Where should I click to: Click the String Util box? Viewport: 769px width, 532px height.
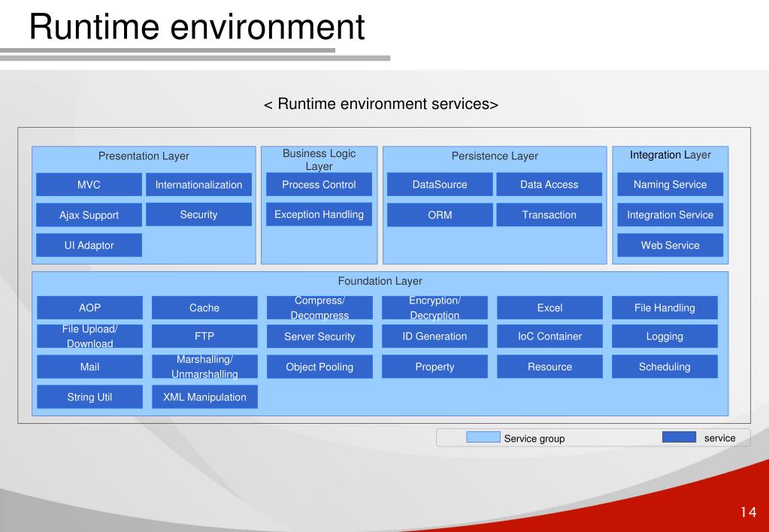click(89, 397)
